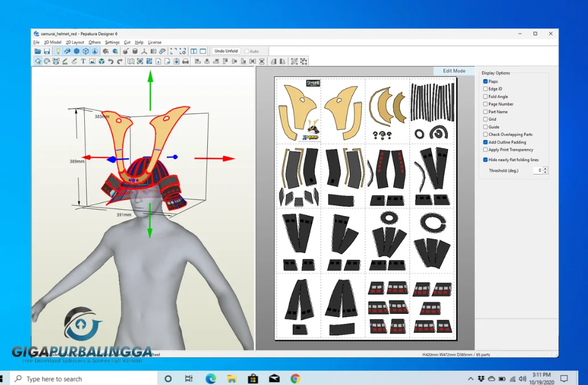
Task: Click the Undo arrow icon
Action: 110,61
